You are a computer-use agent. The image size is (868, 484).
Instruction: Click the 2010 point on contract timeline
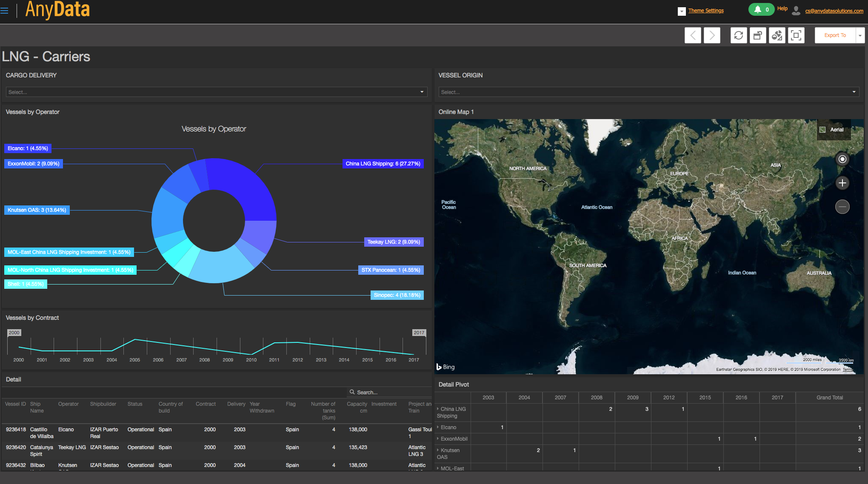click(251, 354)
